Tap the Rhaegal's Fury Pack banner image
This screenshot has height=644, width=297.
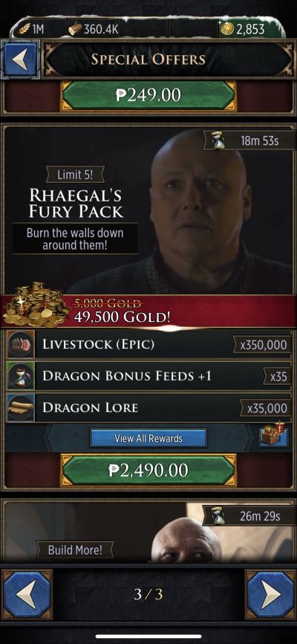pos(148,210)
